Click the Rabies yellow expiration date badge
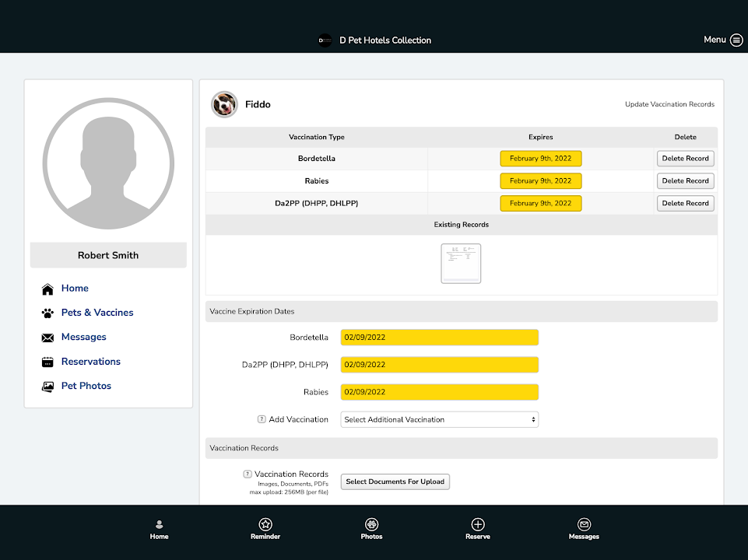748x560 pixels. click(540, 180)
